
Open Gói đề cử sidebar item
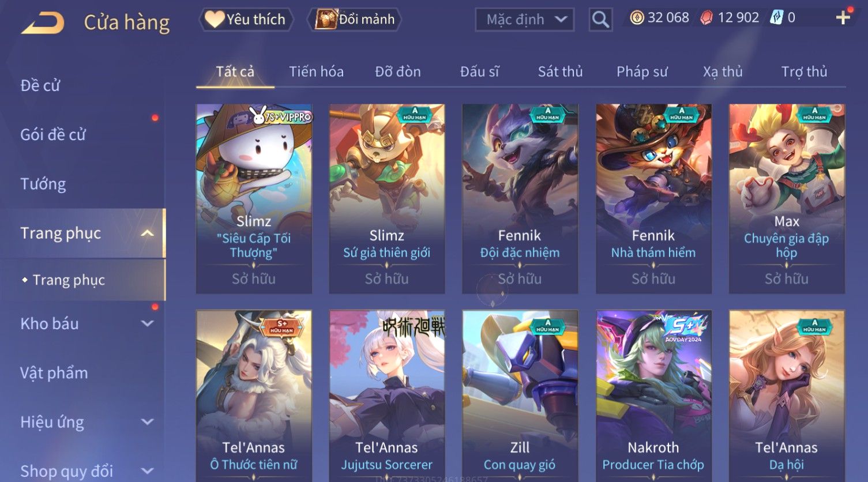click(53, 135)
